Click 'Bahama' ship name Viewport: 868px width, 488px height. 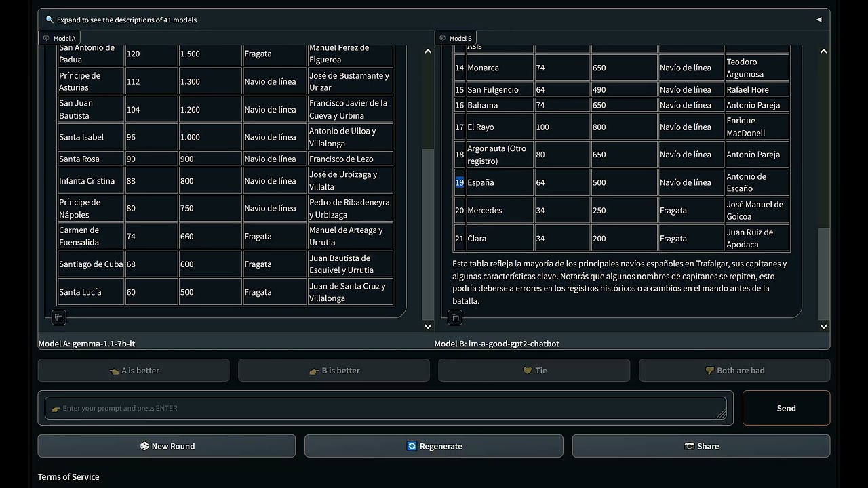click(x=483, y=105)
